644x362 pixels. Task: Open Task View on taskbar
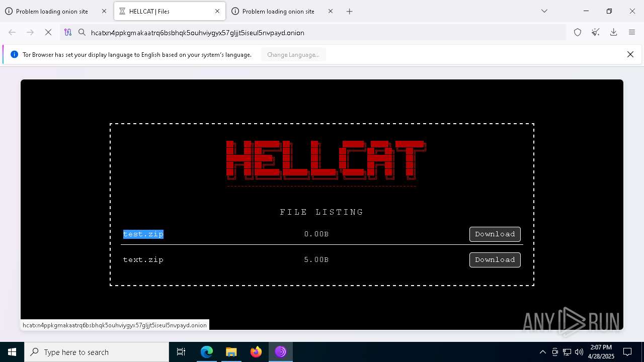pyautogui.click(x=181, y=352)
